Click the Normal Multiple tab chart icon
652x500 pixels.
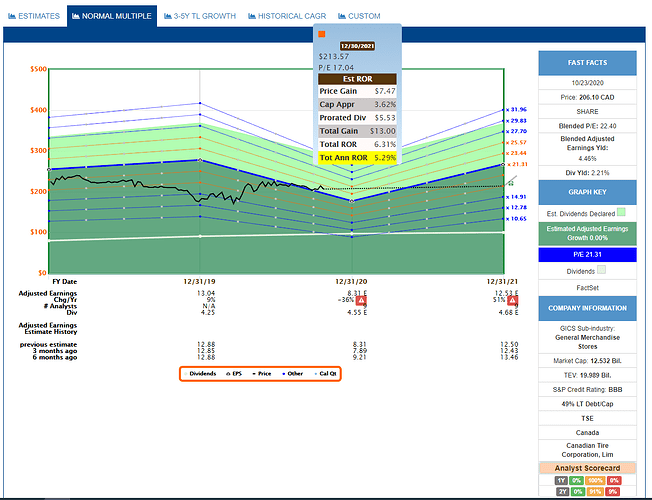[x=75, y=16]
